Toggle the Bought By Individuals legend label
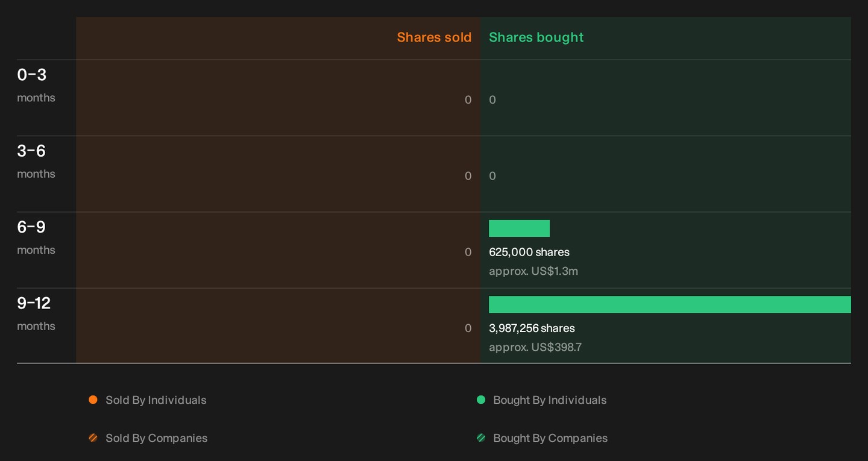The image size is (868, 461). pos(550,400)
